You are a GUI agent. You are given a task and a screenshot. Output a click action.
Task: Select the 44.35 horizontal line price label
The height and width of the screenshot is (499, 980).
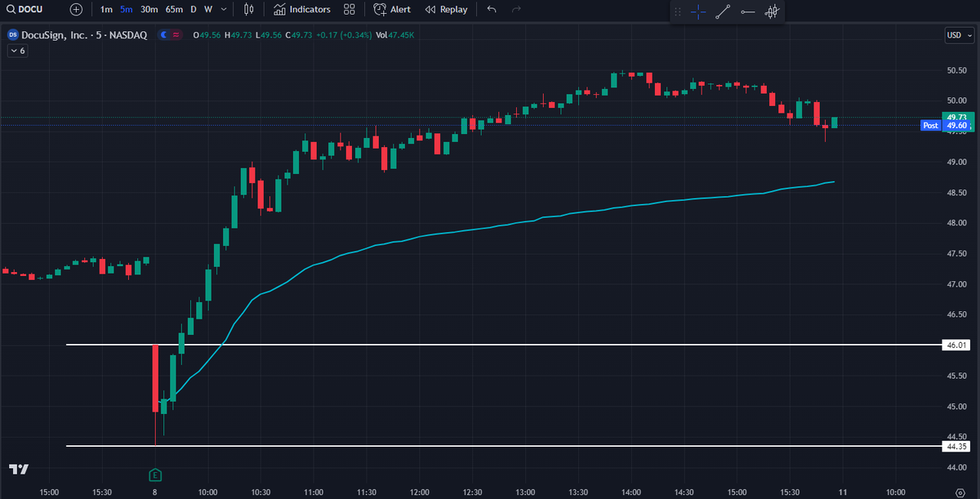957,447
